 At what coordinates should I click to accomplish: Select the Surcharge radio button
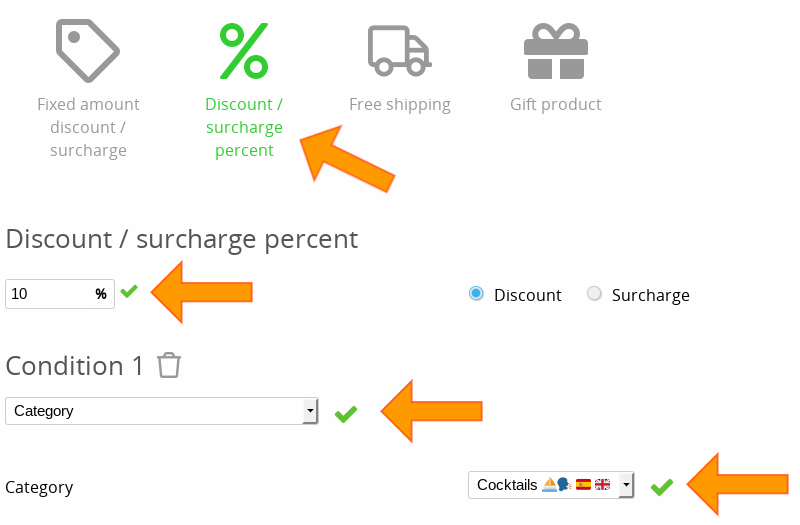click(594, 294)
